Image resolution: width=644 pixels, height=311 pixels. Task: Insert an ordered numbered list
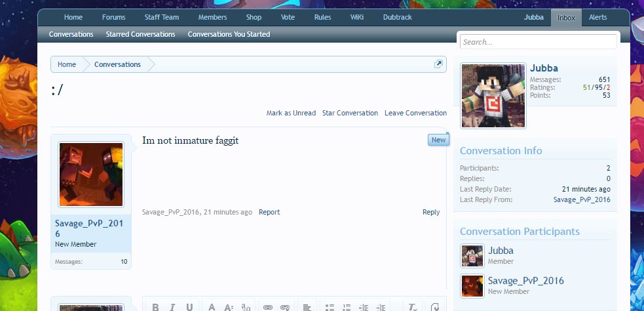coord(347,306)
